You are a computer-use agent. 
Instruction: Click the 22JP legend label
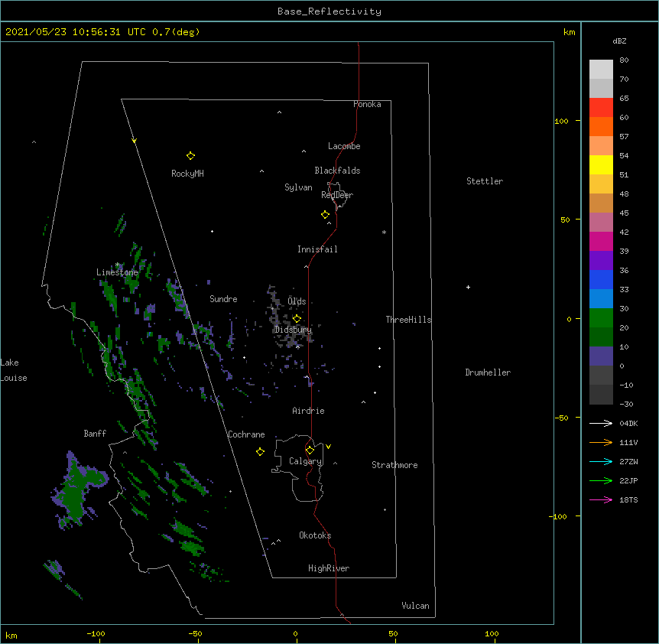click(x=628, y=480)
